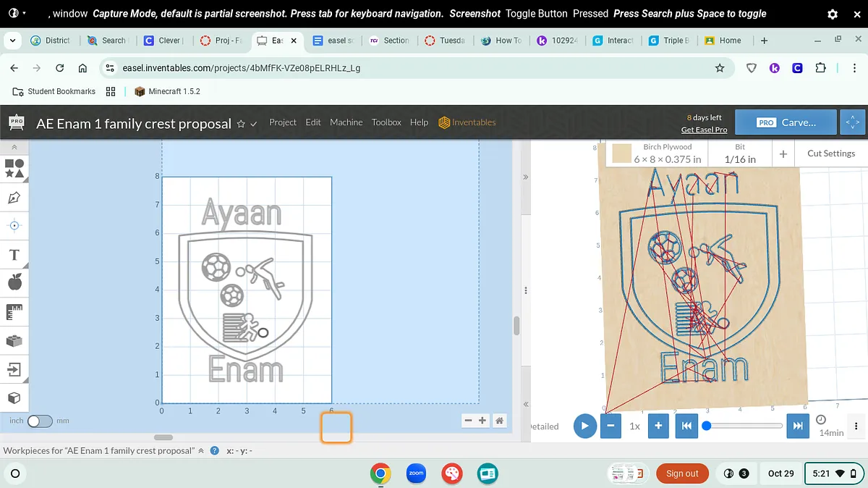Open the 3D cube tool
Image resolution: width=868 pixels, height=488 pixels.
coord(14,398)
